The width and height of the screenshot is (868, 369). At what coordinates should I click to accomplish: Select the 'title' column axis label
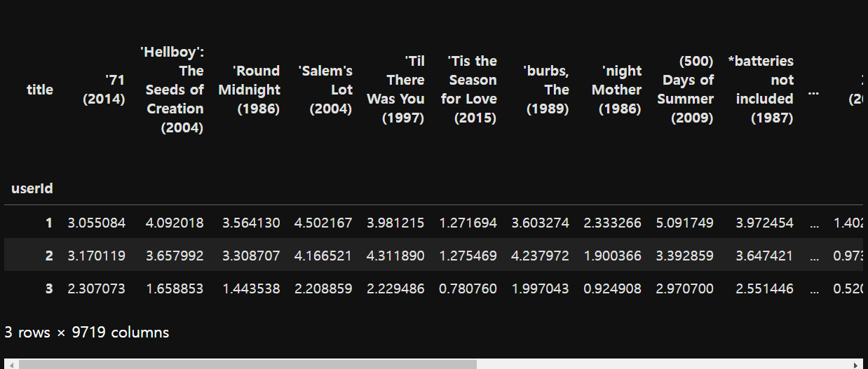[x=40, y=90]
